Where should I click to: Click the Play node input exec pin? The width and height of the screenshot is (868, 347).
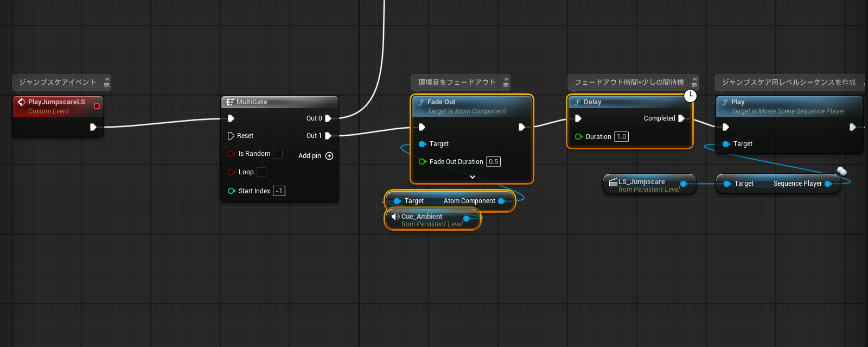click(x=726, y=127)
